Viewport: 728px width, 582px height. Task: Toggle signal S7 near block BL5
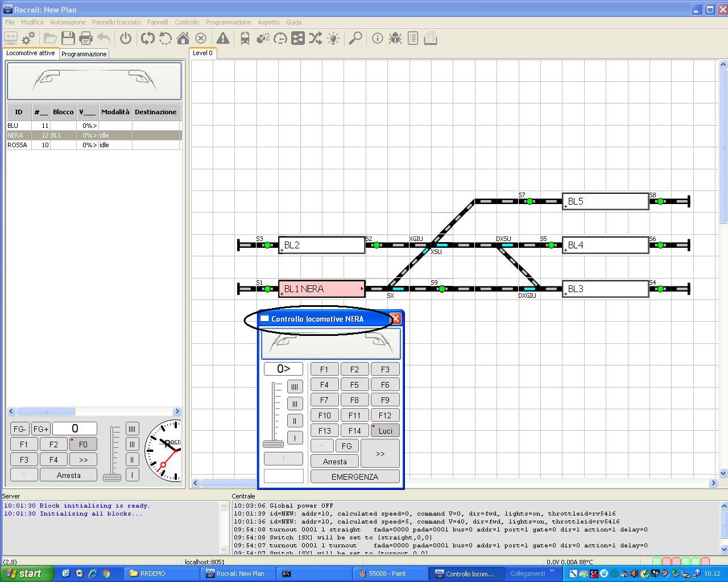[x=530, y=201]
